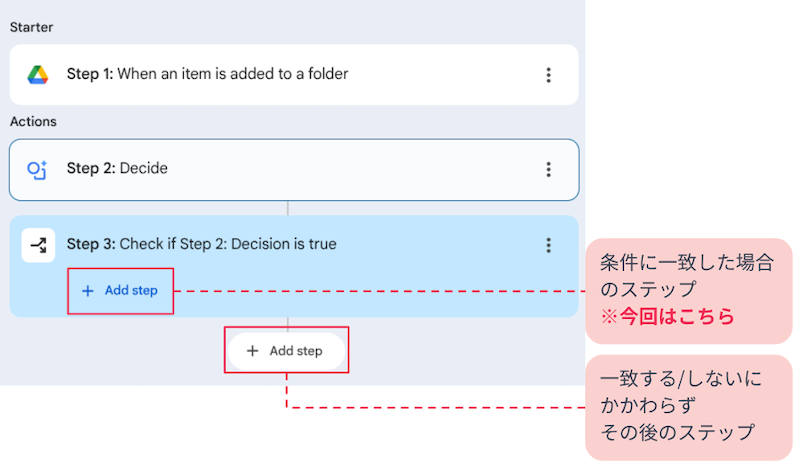Click blue Add step inside Step 3
Viewport: 804px width, 471px height.
[120, 291]
